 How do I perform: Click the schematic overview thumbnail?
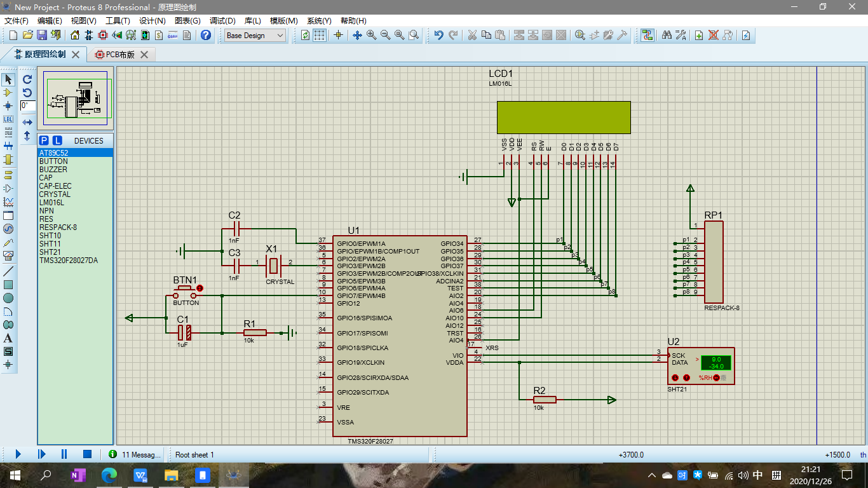74,98
